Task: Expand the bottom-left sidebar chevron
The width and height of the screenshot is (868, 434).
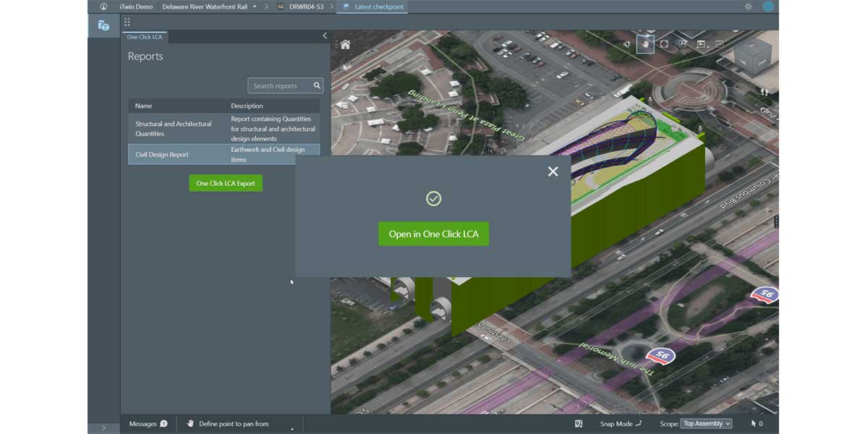Action: [x=103, y=427]
